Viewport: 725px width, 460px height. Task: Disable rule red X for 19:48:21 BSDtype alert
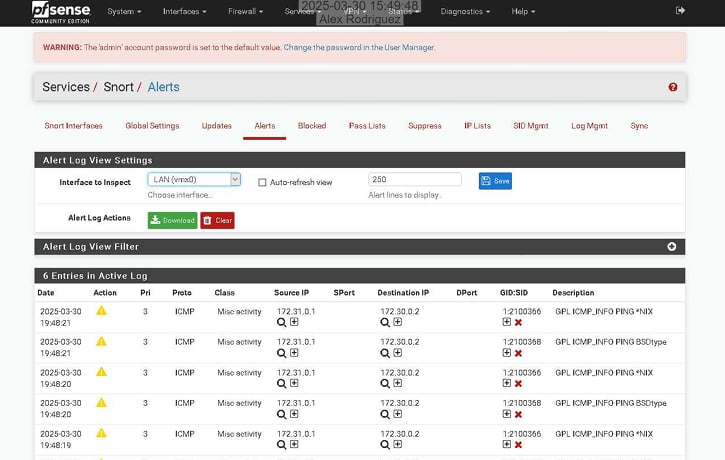coord(518,354)
